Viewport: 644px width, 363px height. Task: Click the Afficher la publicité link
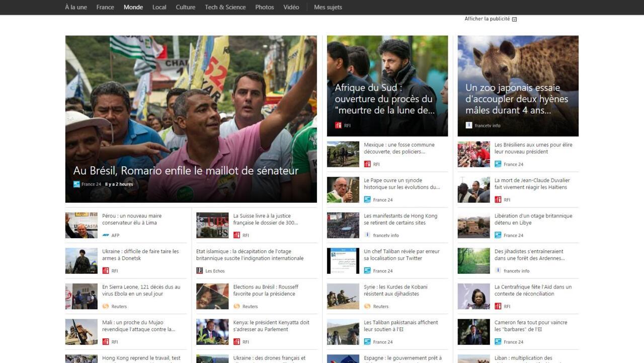(487, 19)
